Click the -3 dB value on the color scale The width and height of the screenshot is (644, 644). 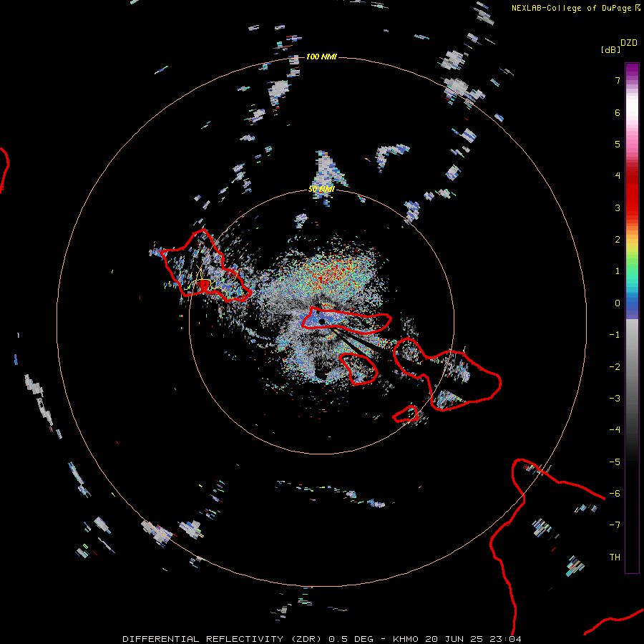[615, 399]
